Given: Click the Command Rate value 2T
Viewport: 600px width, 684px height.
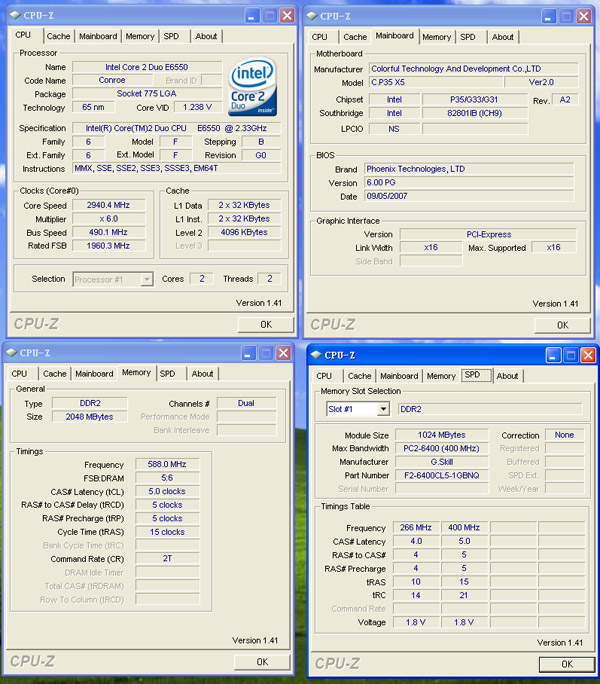Looking at the screenshot, I should coord(167,559).
